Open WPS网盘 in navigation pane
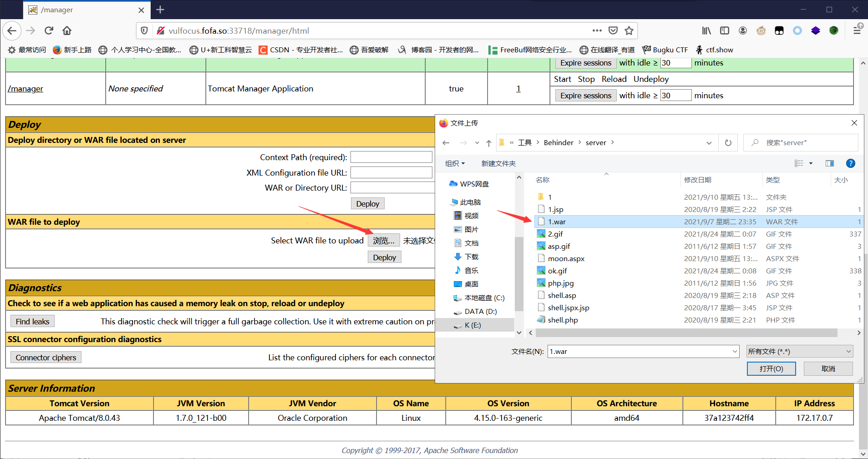The image size is (868, 459). coord(474,184)
